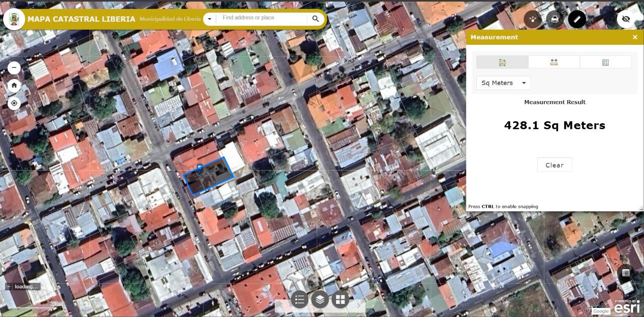
Task: Select the Area measurement tool
Action: tap(502, 62)
